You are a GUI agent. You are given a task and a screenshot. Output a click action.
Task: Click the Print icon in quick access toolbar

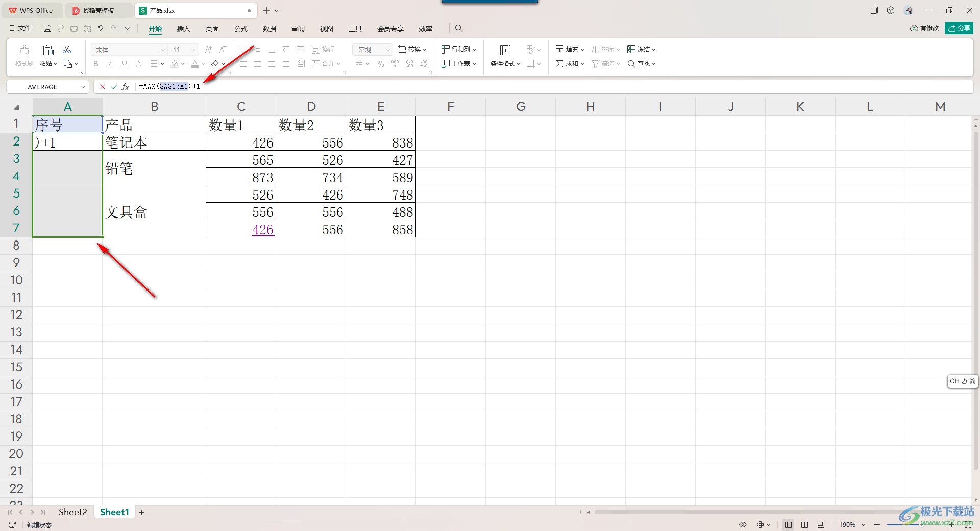pyautogui.click(x=74, y=28)
